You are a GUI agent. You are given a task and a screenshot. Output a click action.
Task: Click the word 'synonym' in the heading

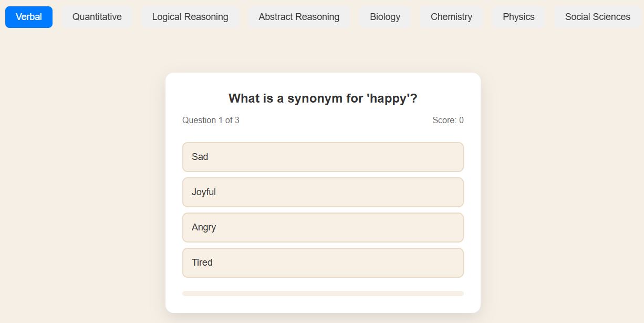tap(315, 99)
